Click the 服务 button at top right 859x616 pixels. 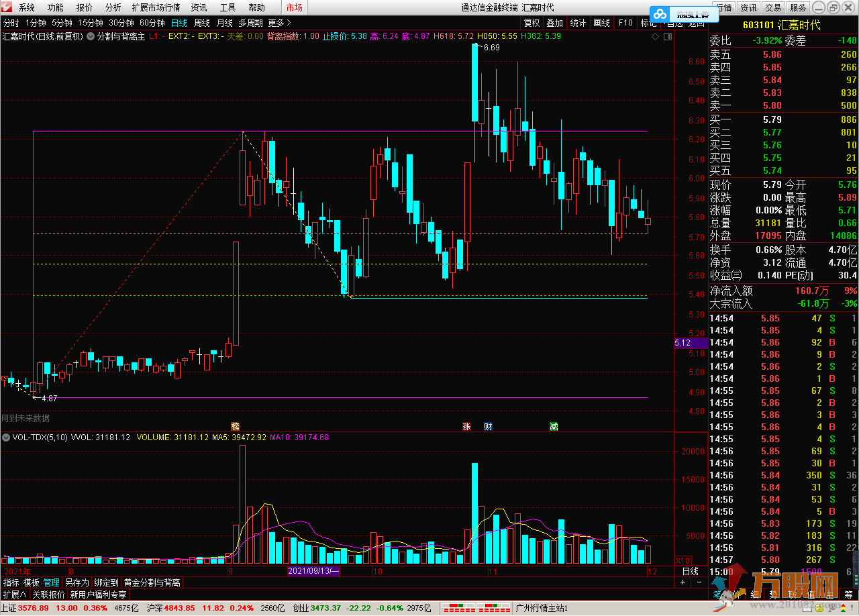tap(798, 8)
